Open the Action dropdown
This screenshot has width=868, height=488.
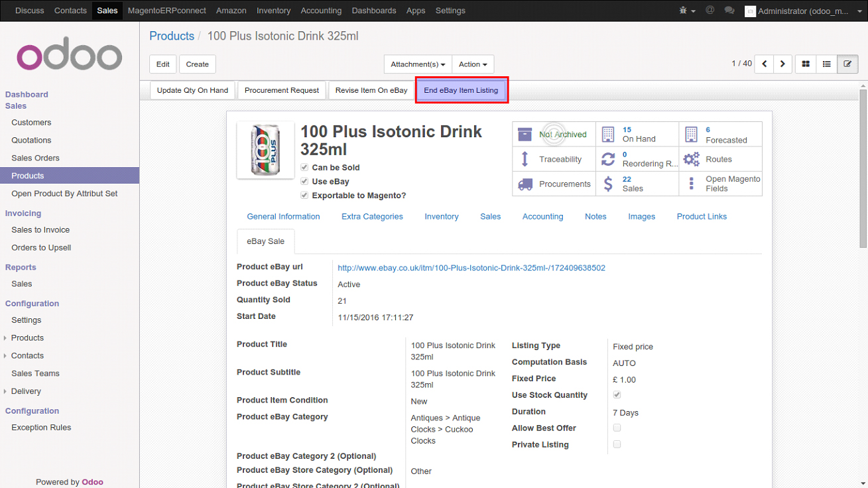tap(473, 64)
